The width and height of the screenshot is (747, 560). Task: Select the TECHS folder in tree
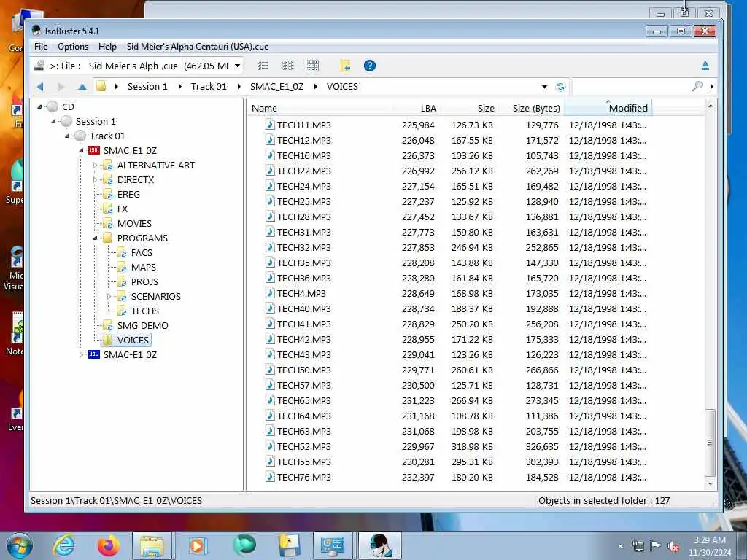pos(145,311)
